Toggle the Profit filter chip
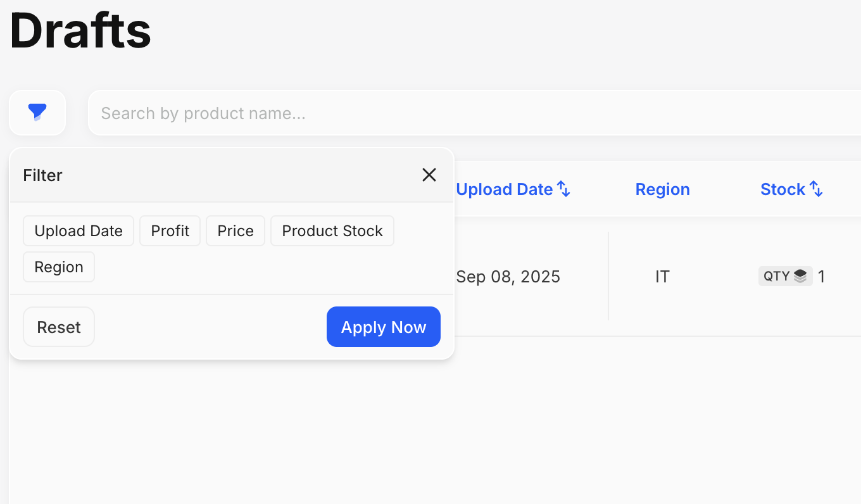This screenshot has height=504, width=861. pyautogui.click(x=170, y=231)
